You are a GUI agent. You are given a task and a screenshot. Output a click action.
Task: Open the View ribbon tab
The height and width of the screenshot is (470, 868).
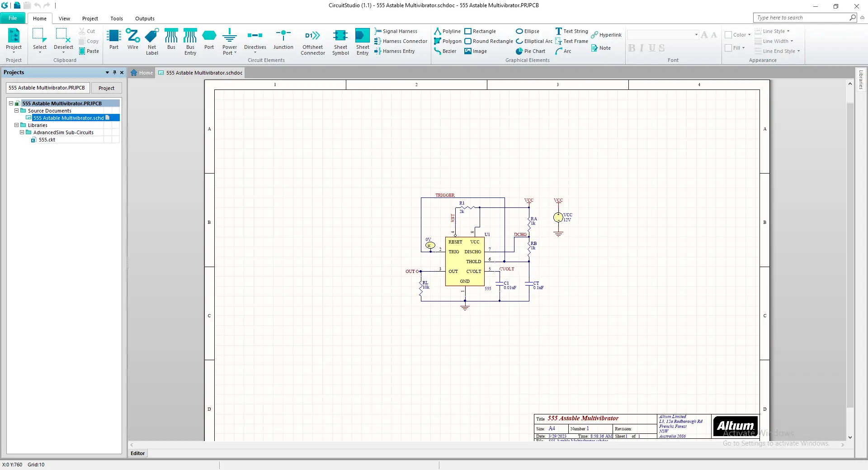coord(64,19)
